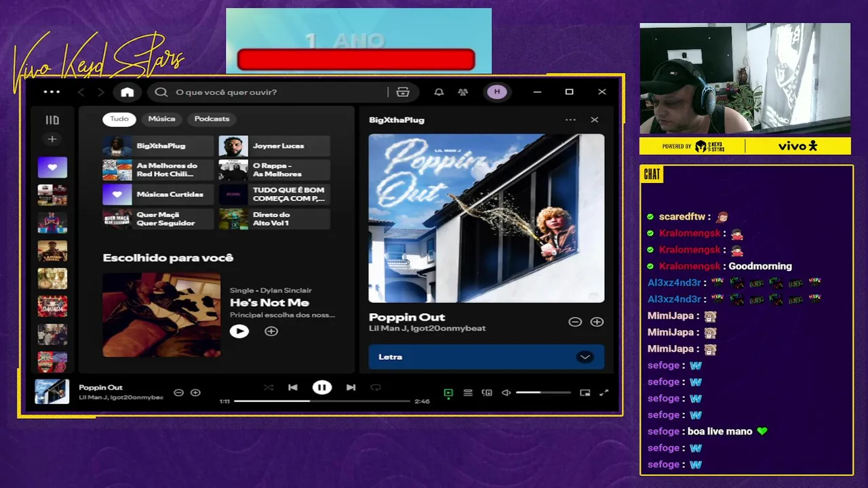The height and width of the screenshot is (488, 868).
Task: Seek in the song progress bar
Action: 322,401
